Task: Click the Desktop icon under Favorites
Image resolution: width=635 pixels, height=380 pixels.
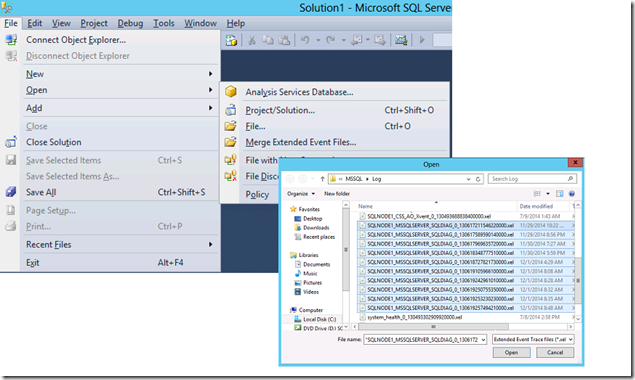Action: coord(298,218)
